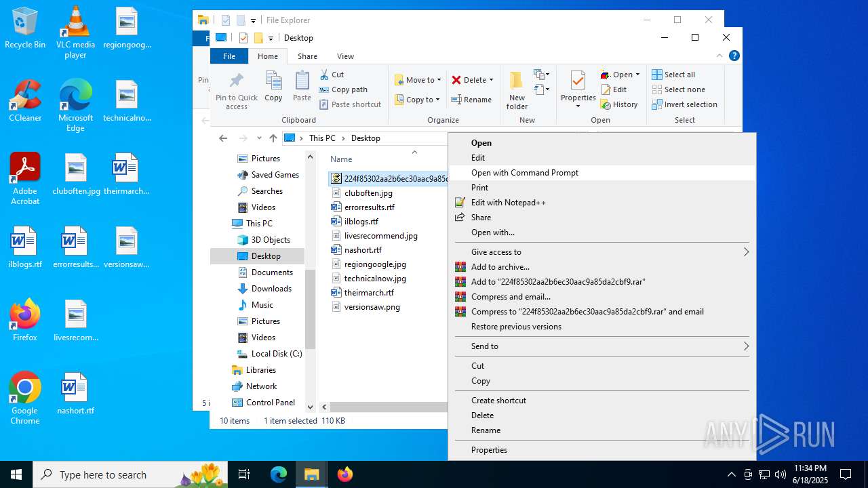868x488 pixels.
Task: Click Select none in ribbon
Action: 679,89
